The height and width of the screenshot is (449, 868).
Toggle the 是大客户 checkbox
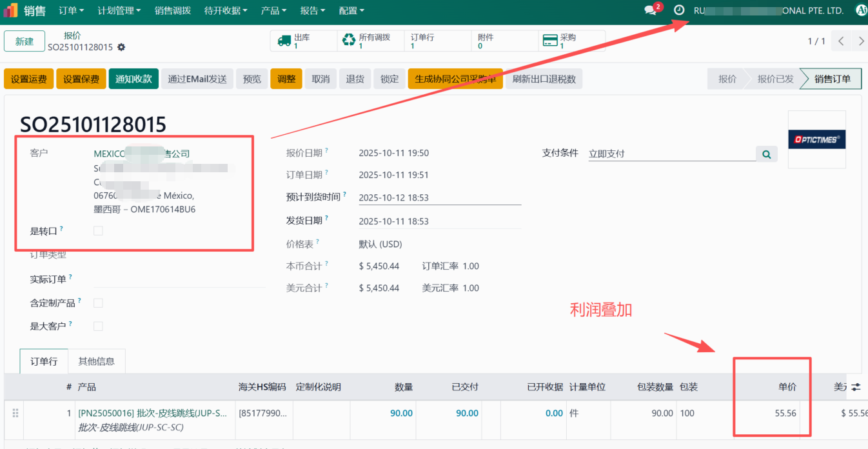(x=97, y=326)
